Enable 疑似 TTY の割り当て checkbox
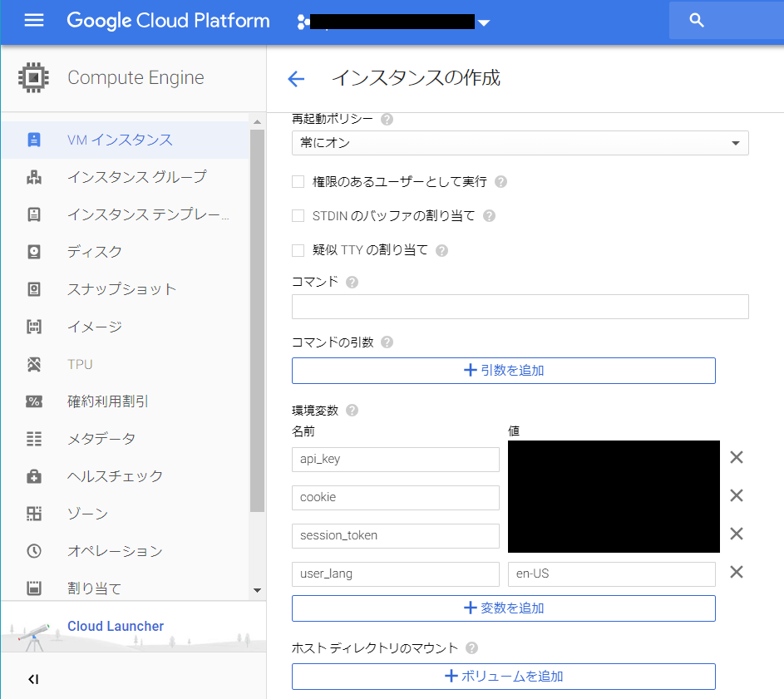The width and height of the screenshot is (784, 699). pos(297,249)
